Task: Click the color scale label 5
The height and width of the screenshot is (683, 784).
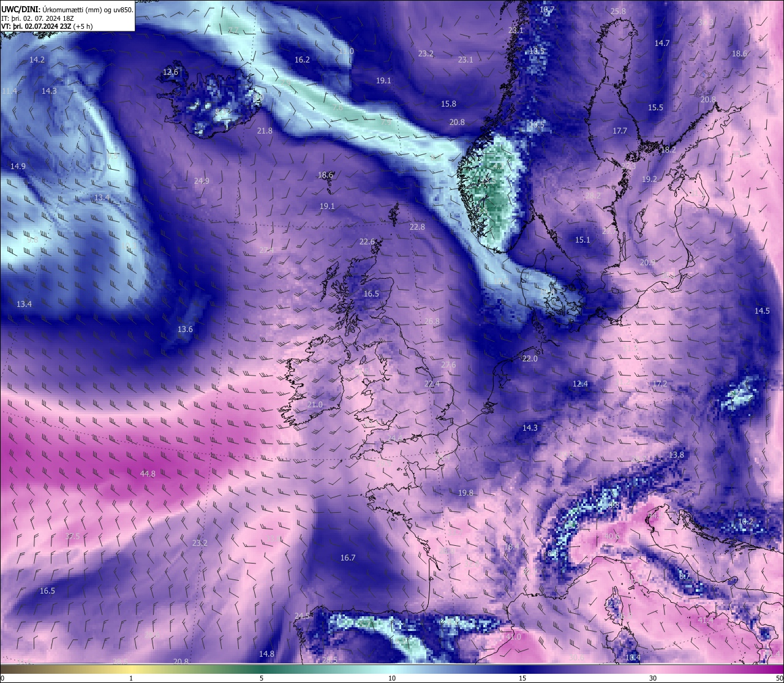Action: tap(262, 678)
